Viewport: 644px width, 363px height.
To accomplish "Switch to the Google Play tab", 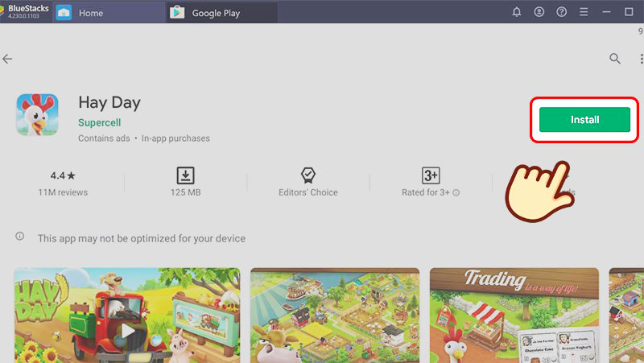I will click(x=222, y=12).
